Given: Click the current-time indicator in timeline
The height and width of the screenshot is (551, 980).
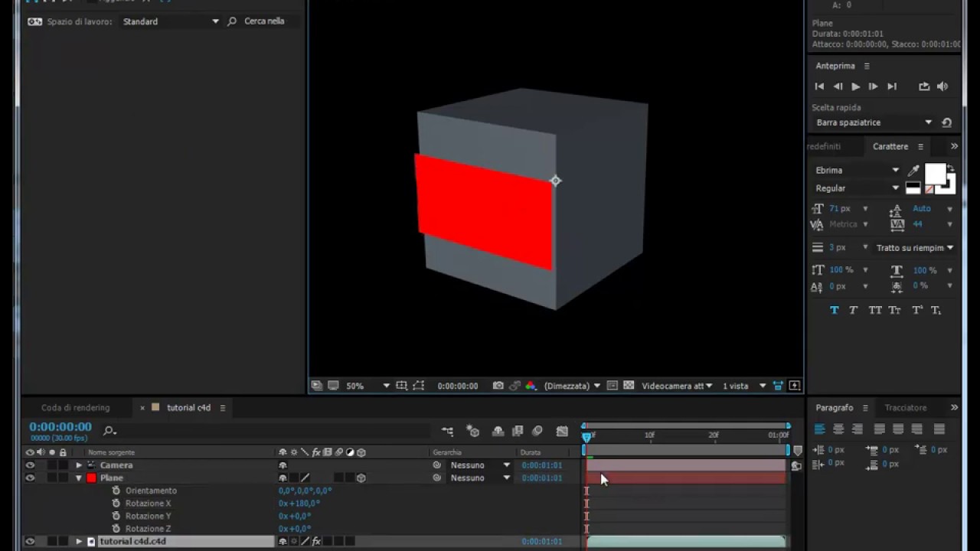Looking at the screenshot, I should coord(586,436).
